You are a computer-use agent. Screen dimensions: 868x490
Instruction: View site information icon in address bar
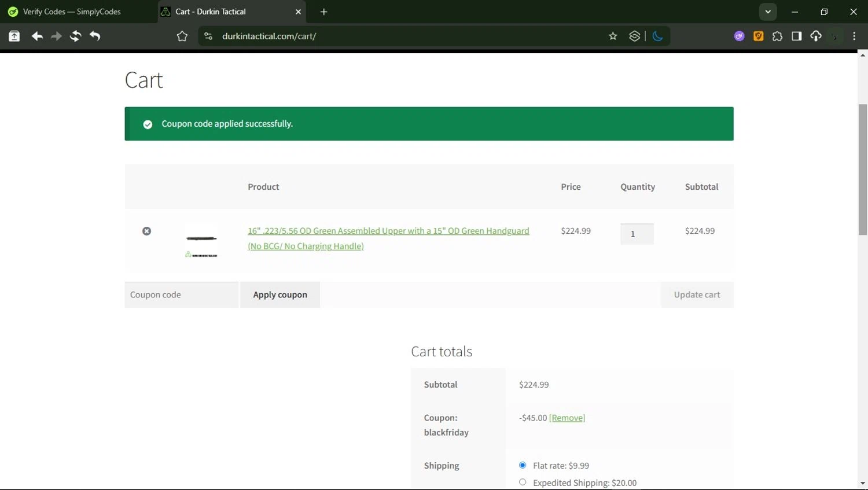tap(208, 36)
